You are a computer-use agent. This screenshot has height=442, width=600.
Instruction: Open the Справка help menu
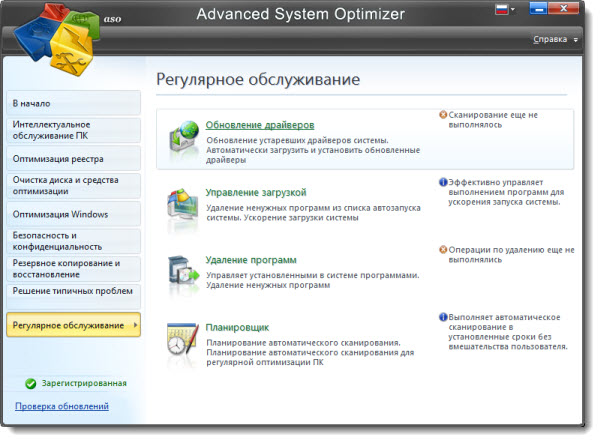click(553, 40)
